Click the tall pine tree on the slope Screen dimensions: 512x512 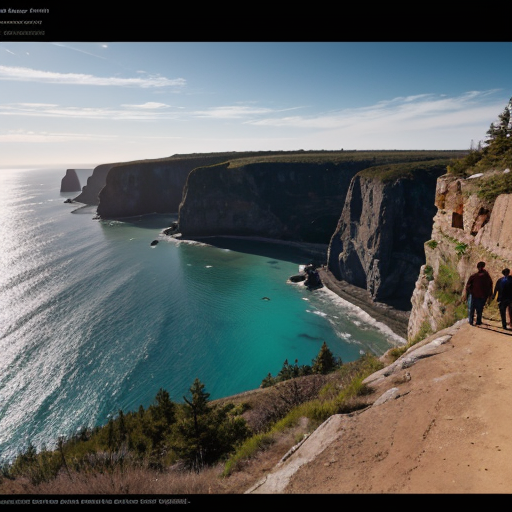(x=198, y=421)
